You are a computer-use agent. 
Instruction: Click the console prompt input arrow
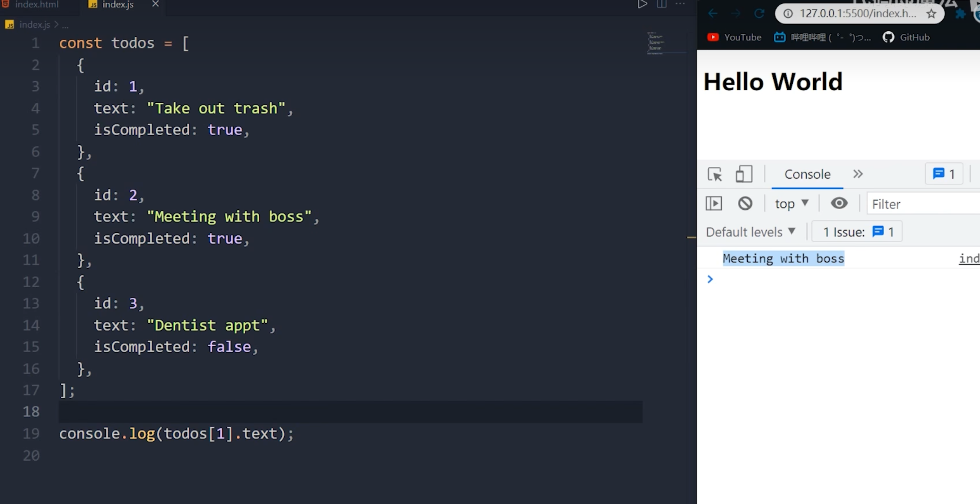pyautogui.click(x=710, y=279)
